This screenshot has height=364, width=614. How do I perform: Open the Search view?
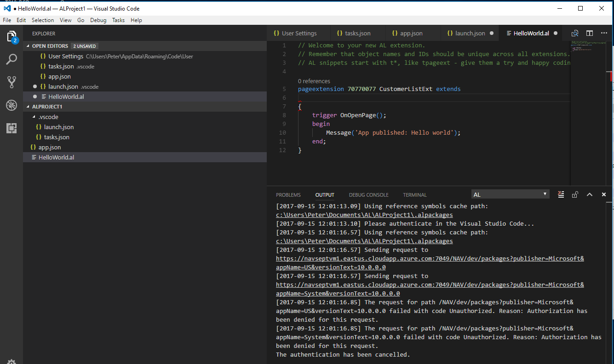click(11, 59)
